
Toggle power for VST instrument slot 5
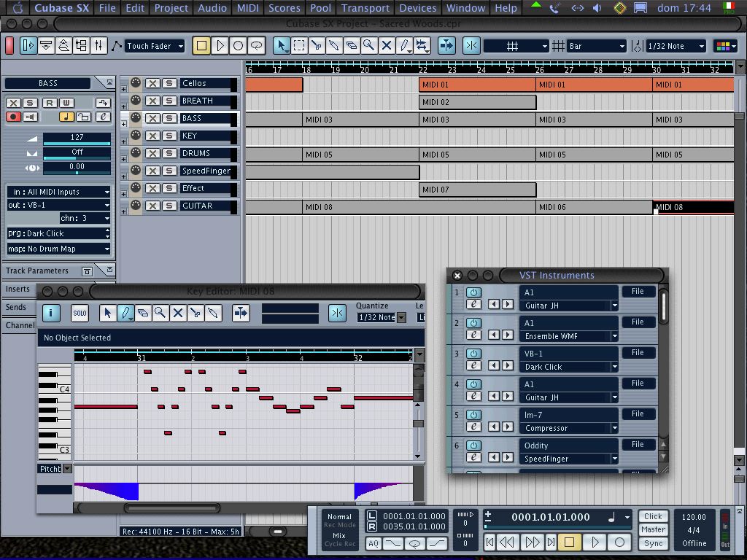tap(474, 415)
